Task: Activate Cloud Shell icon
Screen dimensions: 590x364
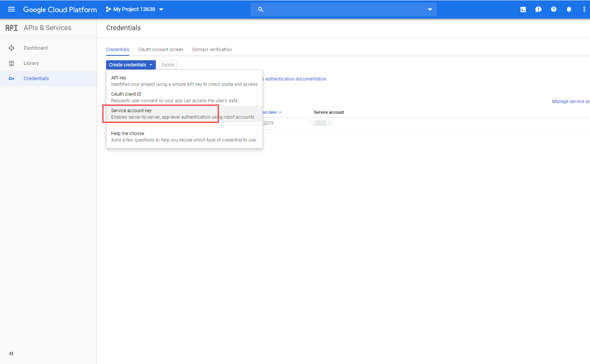Action: point(523,10)
